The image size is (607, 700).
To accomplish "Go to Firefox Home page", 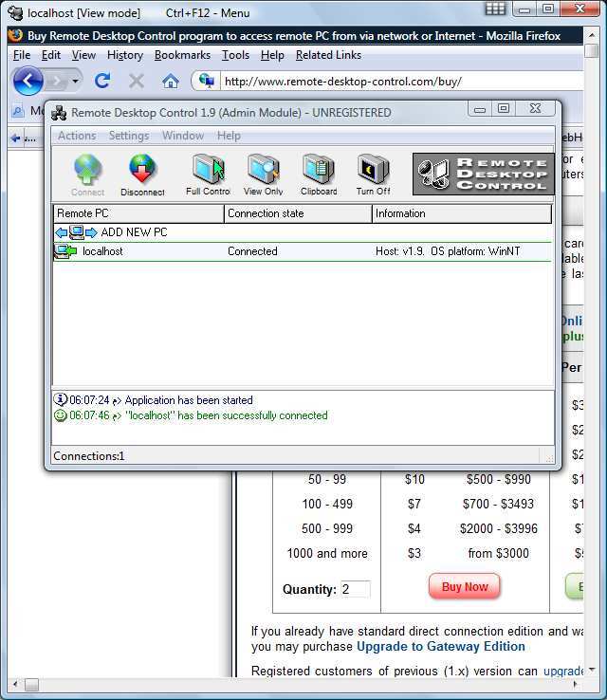I will [x=170, y=82].
